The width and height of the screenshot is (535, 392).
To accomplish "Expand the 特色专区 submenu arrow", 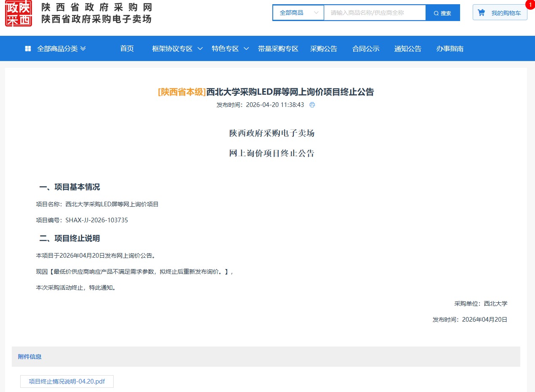I will [x=246, y=49].
